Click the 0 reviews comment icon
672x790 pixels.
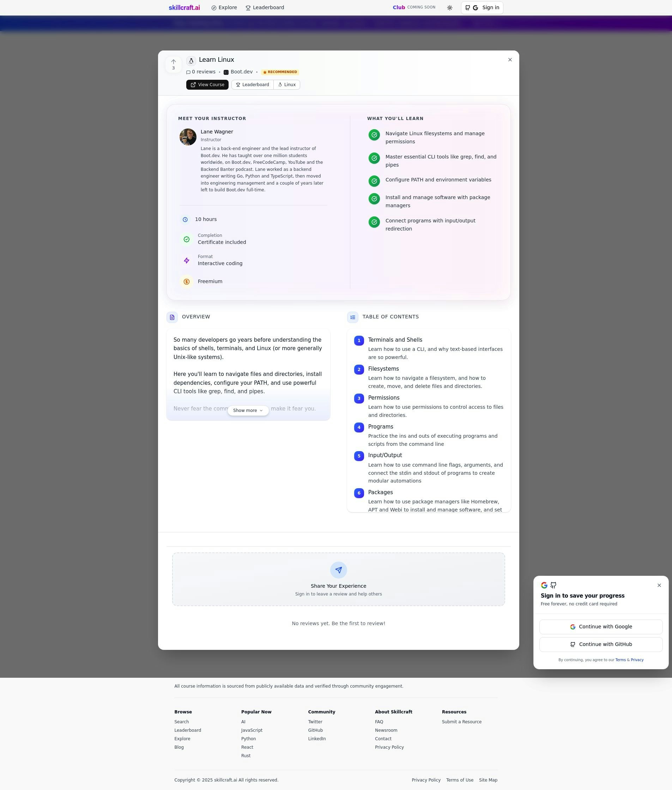tap(188, 72)
